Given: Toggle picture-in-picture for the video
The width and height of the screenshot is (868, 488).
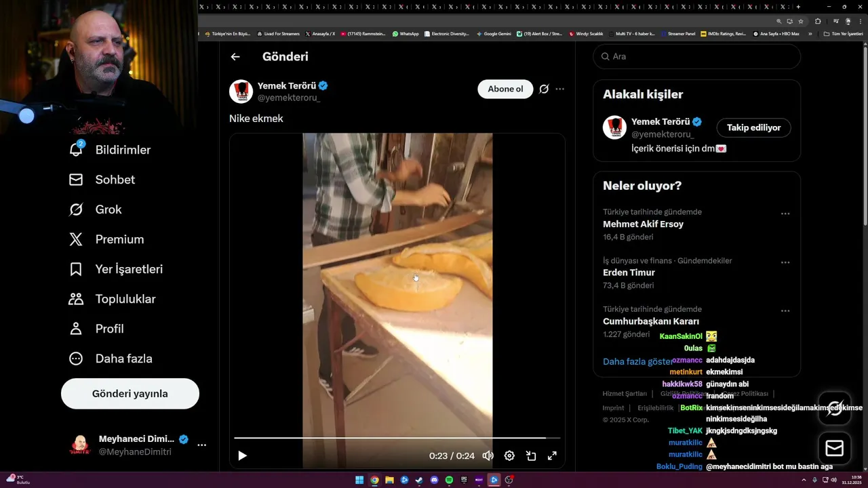Looking at the screenshot, I should (x=531, y=455).
